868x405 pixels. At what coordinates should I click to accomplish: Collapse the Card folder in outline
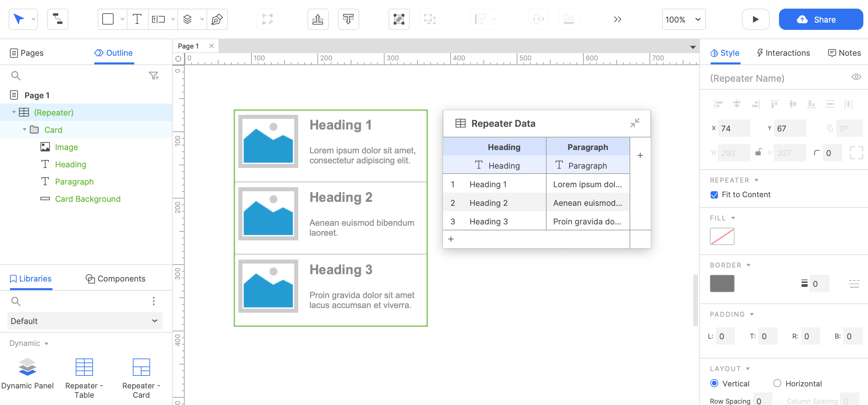(24, 130)
